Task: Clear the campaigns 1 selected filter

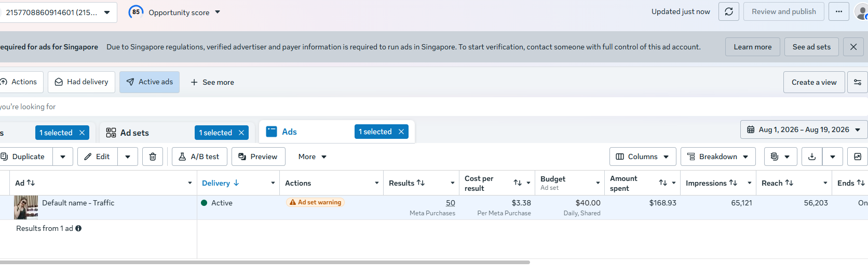Action: pos(82,133)
